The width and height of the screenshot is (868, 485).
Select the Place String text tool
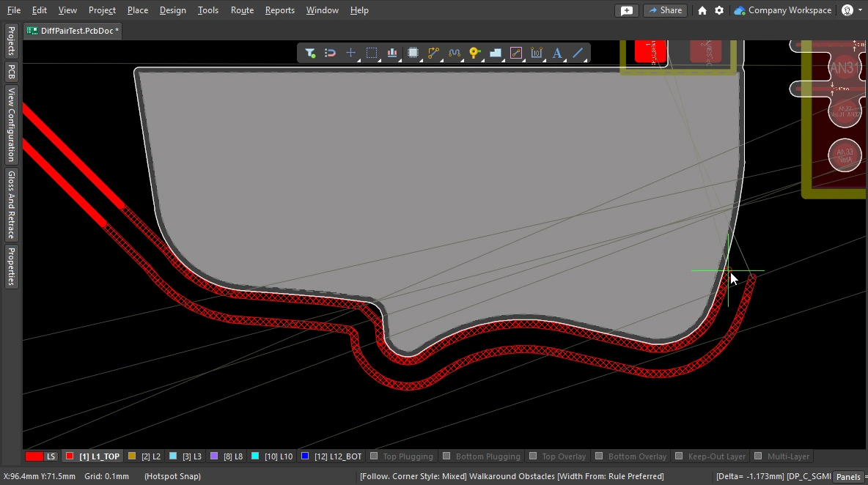coord(557,53)
